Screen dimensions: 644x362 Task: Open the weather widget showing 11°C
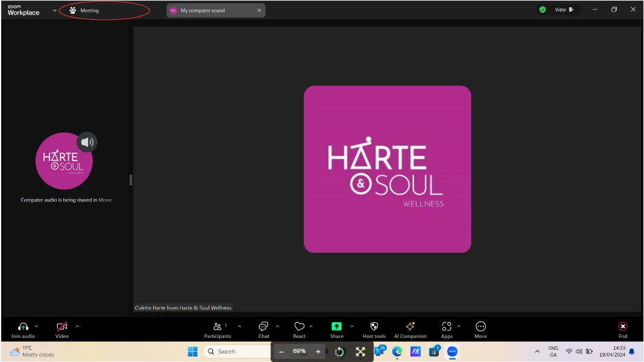[32, 352]
